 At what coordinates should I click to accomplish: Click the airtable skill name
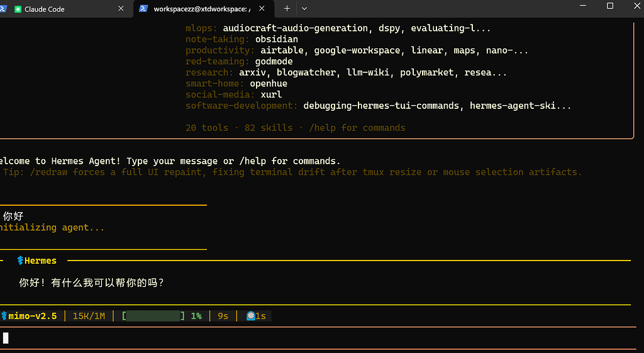point(282,50)
